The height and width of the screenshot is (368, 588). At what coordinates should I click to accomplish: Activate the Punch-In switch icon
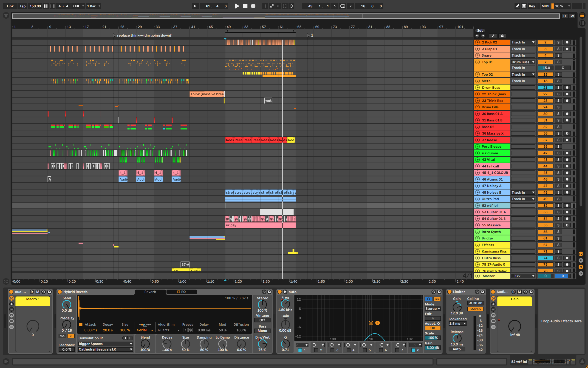tap(335, 6)
